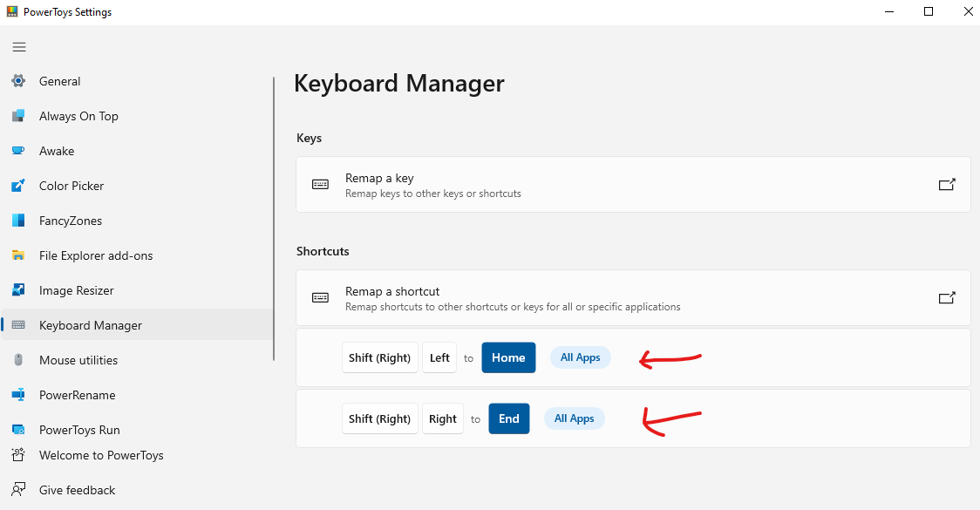Open the General settings page
980x510 pixels.
pyautogui.click(x=137, y=80)
